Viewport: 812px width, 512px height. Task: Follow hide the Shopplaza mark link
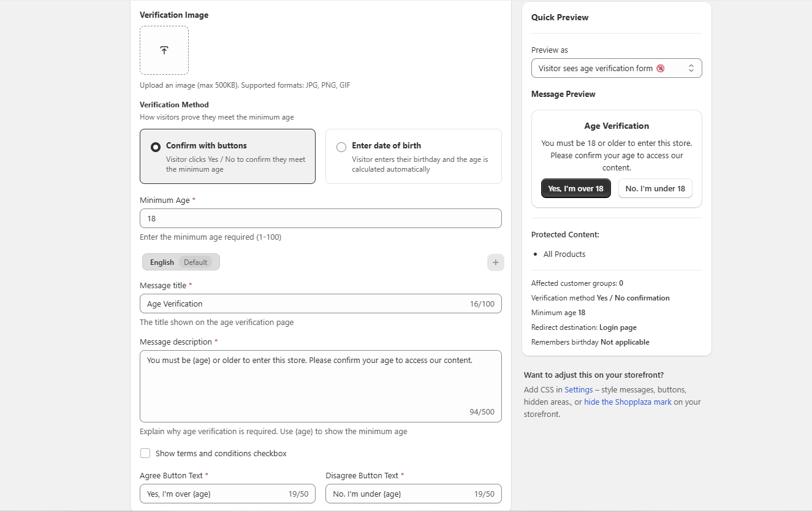pyautogui.click(x=628, y=402)
